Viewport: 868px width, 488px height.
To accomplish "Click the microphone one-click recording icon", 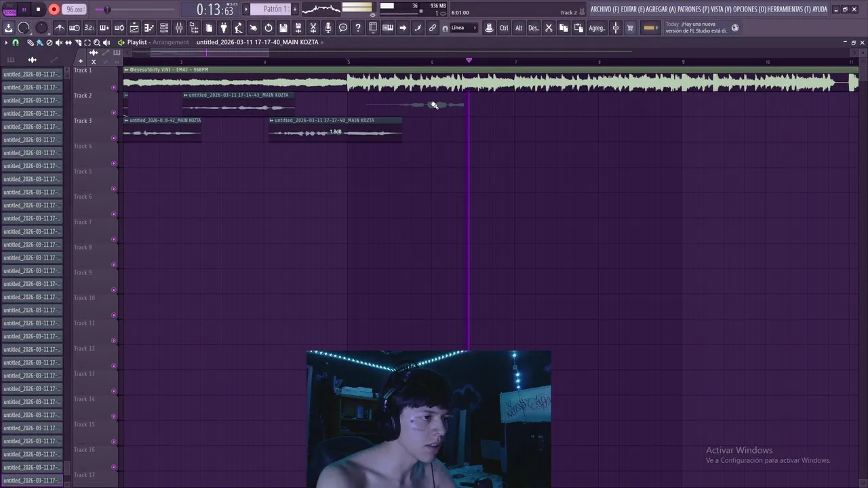I will coord(328,28).
